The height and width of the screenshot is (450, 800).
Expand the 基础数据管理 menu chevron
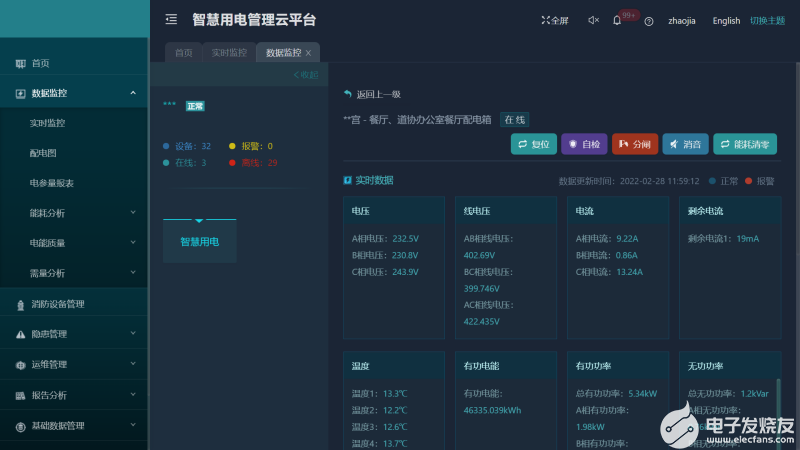point(133,425)
